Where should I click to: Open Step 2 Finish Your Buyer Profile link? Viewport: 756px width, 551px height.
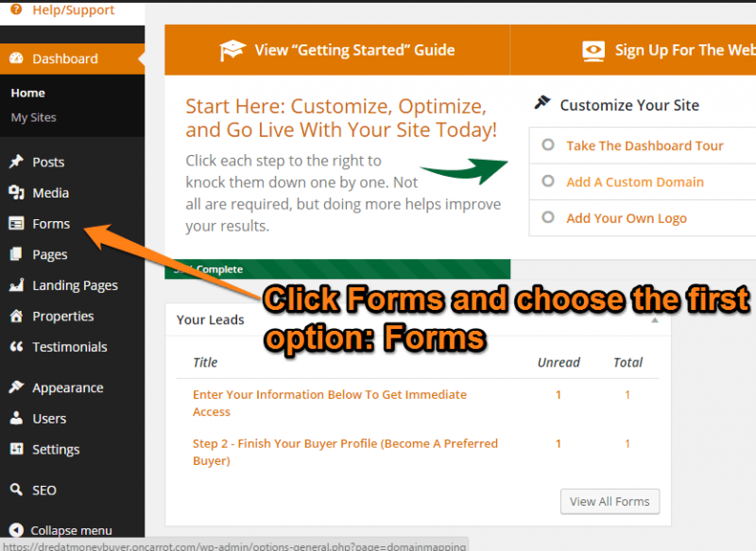tap(345, 452)
